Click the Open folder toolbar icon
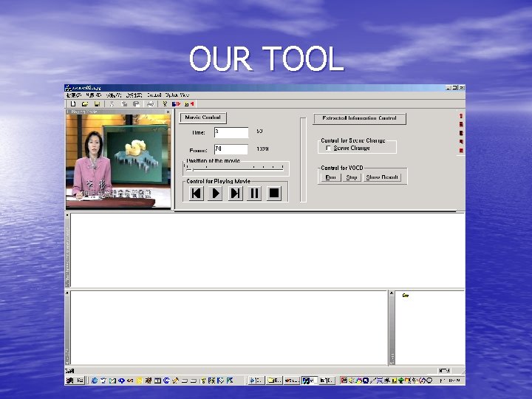532x399 pixels. 85,104
